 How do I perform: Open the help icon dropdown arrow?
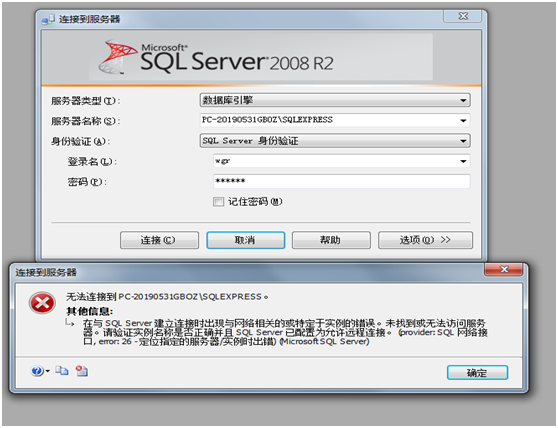(x=47, y=371)
